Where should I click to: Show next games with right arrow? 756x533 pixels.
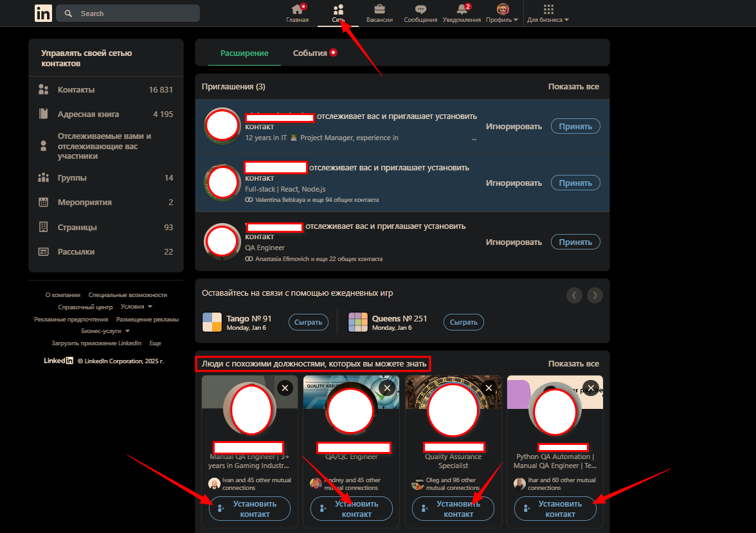coord(595,295)
